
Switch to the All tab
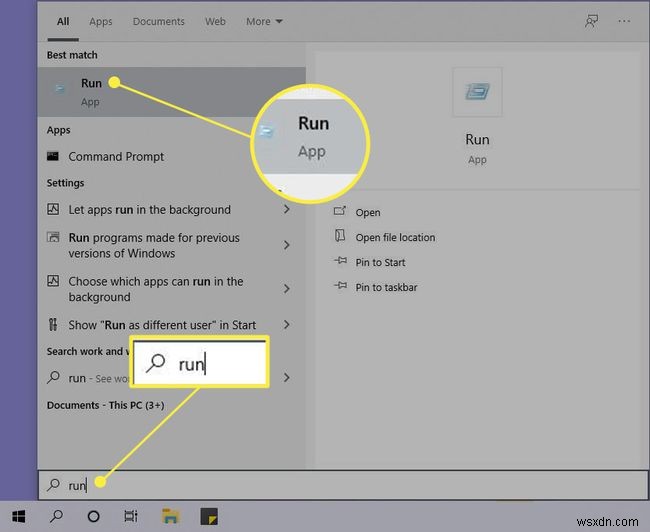63,22
